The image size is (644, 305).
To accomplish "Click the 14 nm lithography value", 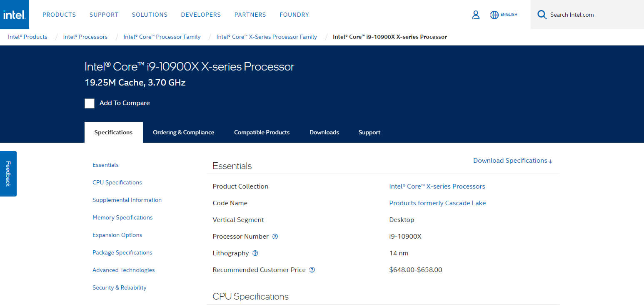I will click(399, 253).
